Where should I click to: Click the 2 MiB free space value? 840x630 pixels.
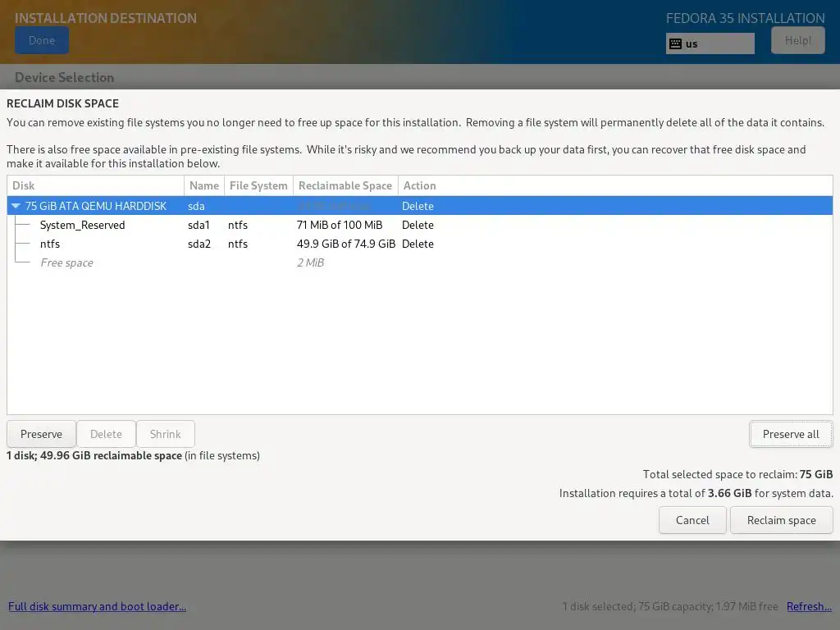pyautogui.click(x=311, y=262)
